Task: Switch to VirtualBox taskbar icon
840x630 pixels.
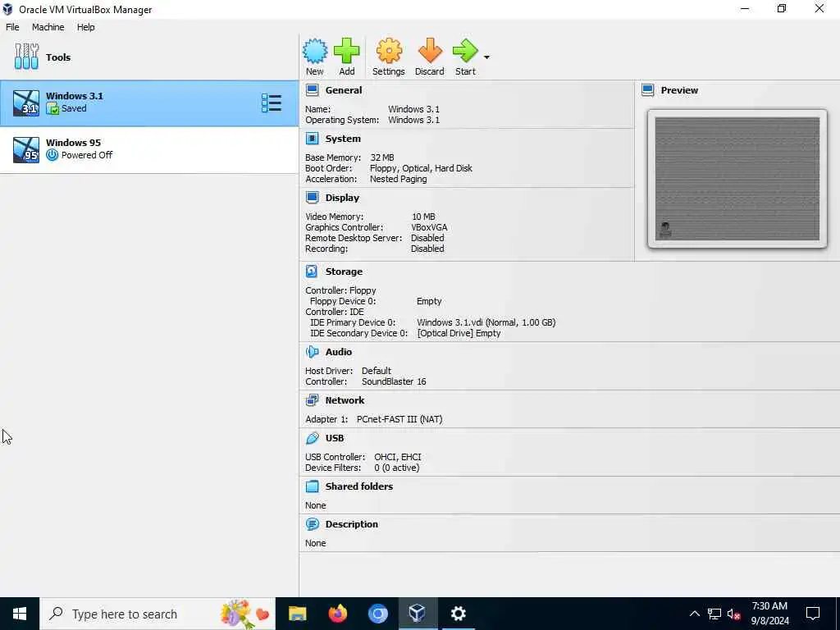Action: coord(418,614)
